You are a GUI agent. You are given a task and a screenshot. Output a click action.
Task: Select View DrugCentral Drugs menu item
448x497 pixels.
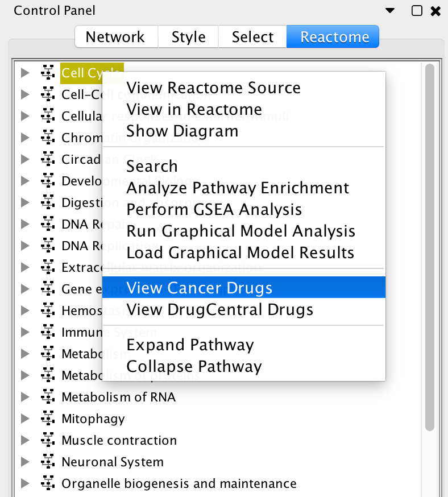pos(244,309)
